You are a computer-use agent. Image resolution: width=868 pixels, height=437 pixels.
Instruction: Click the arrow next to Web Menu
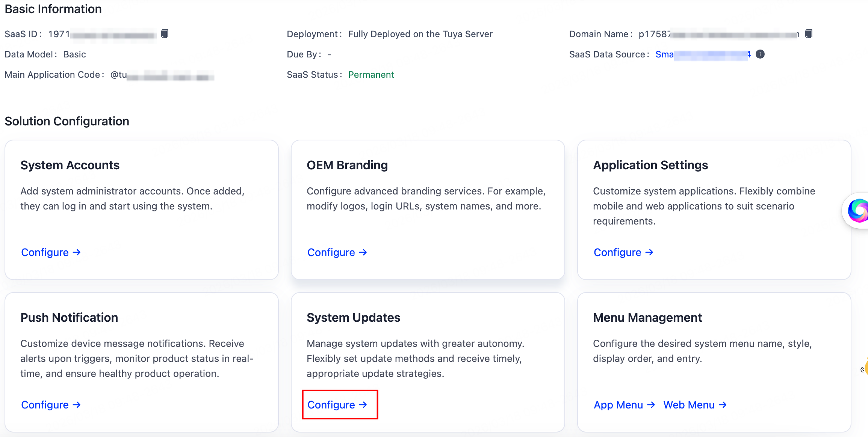point(723,405)
